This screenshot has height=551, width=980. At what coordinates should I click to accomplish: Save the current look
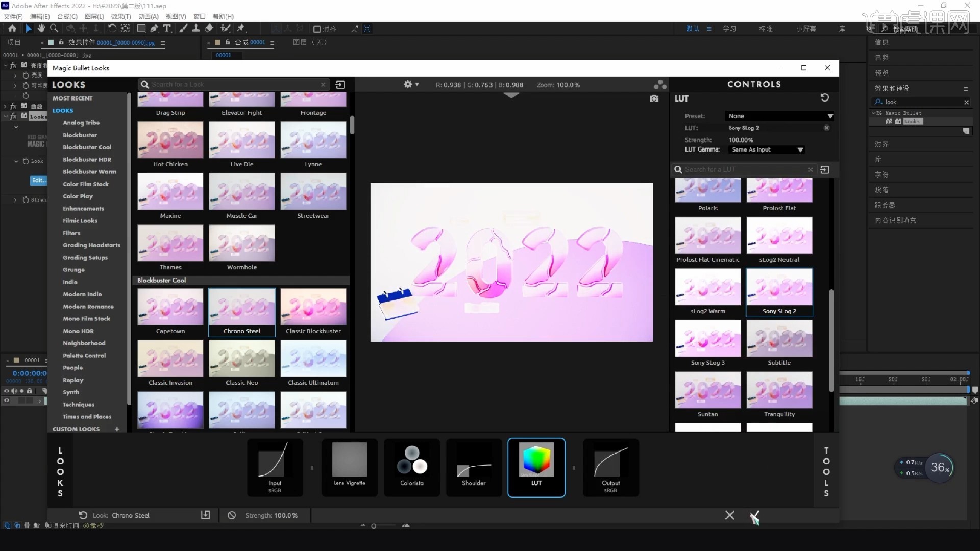pyautogui.click(x=205, y=515)
